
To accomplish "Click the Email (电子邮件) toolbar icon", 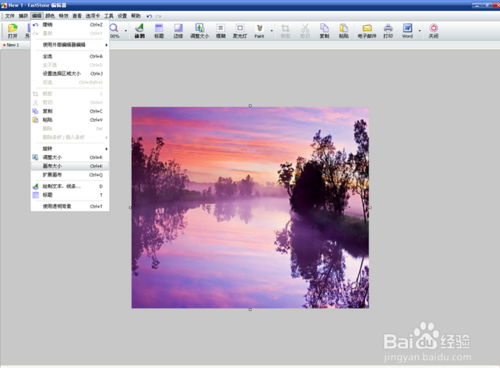I will coord(367,31).
